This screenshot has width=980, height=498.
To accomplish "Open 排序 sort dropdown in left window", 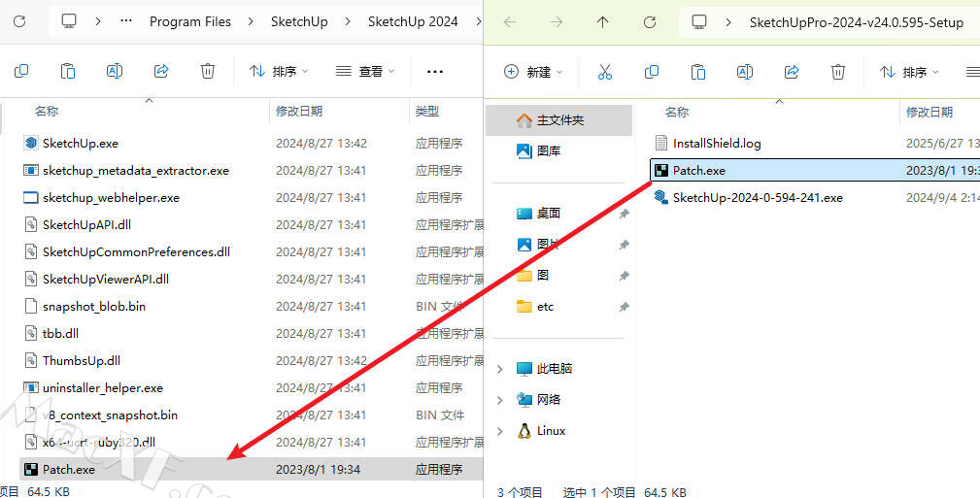I will coord(279,71).
